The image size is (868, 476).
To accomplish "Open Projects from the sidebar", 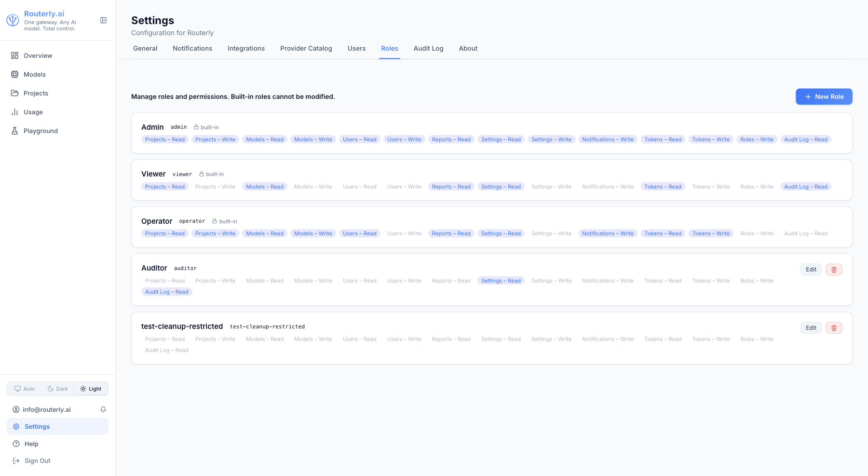I will [57, 93].
